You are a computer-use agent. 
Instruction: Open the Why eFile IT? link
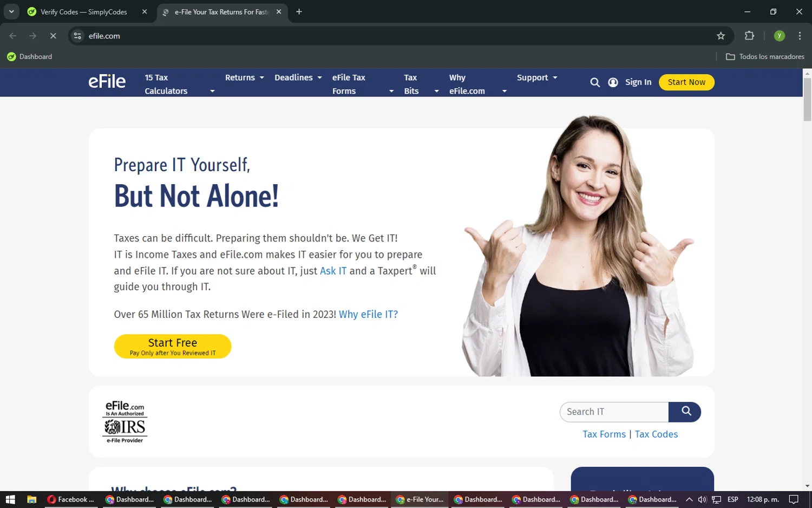368,314
